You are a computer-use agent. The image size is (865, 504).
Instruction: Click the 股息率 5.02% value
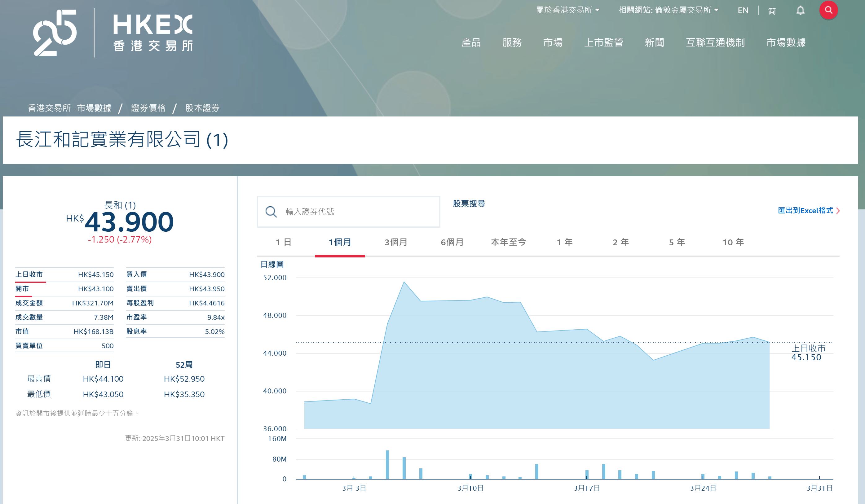tap(214, 332)
